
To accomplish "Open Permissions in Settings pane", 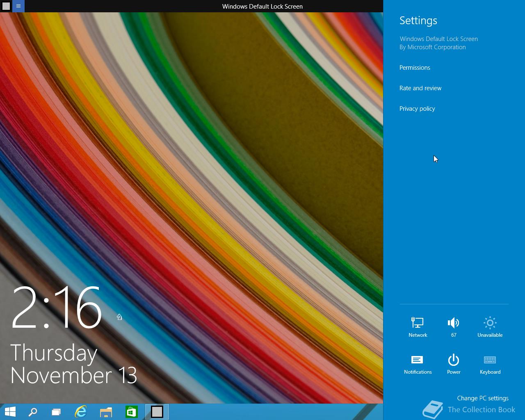I will click(x=415, y=68).
